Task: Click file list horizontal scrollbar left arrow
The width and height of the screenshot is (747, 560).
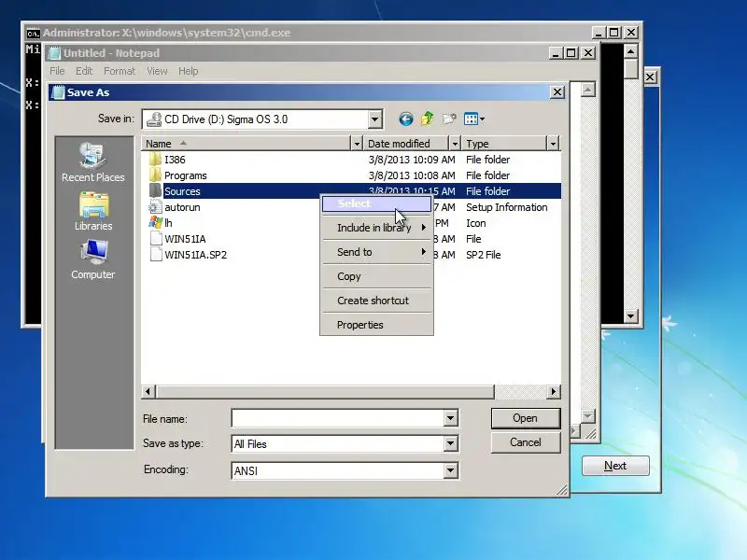Action: pos(148,391)
